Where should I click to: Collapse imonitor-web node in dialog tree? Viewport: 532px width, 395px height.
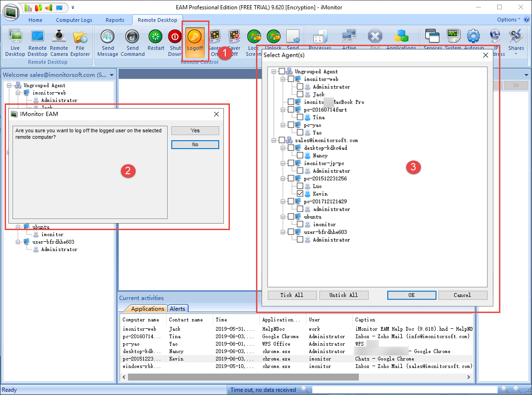tap(283, 79)
